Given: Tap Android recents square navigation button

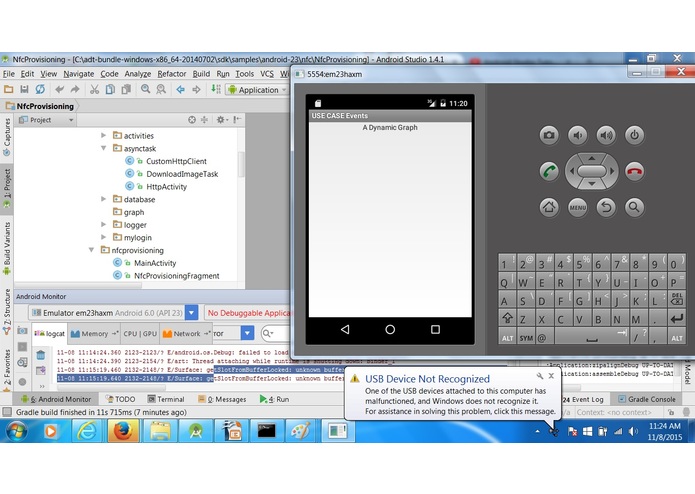Looking at the screenshot, I should pos(435,329).
